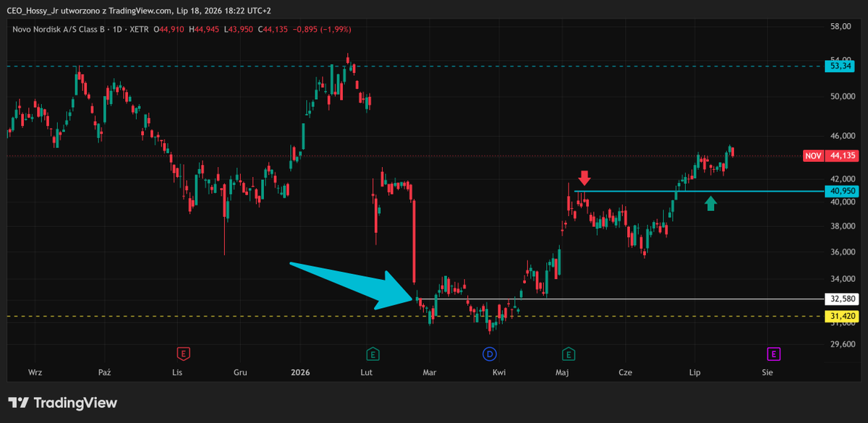Click the Wrz month label on time axis
868x423 pixels.
tap(35, 372)
